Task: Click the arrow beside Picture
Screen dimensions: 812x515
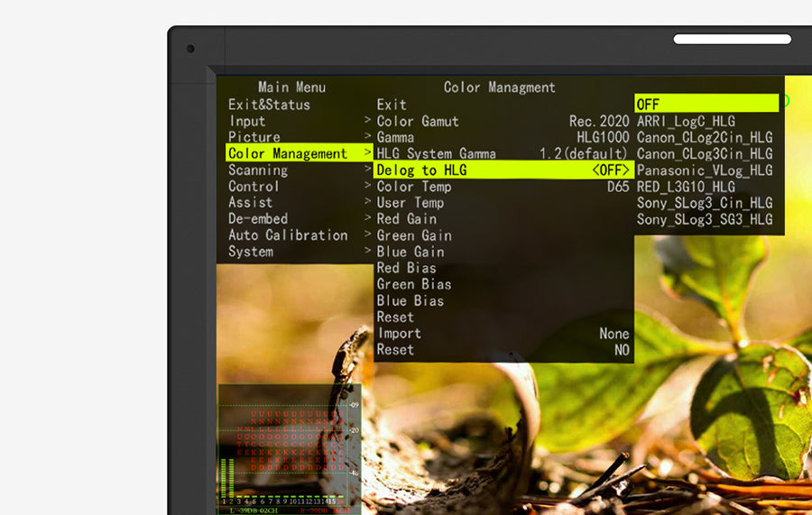Action: point(368,135)
